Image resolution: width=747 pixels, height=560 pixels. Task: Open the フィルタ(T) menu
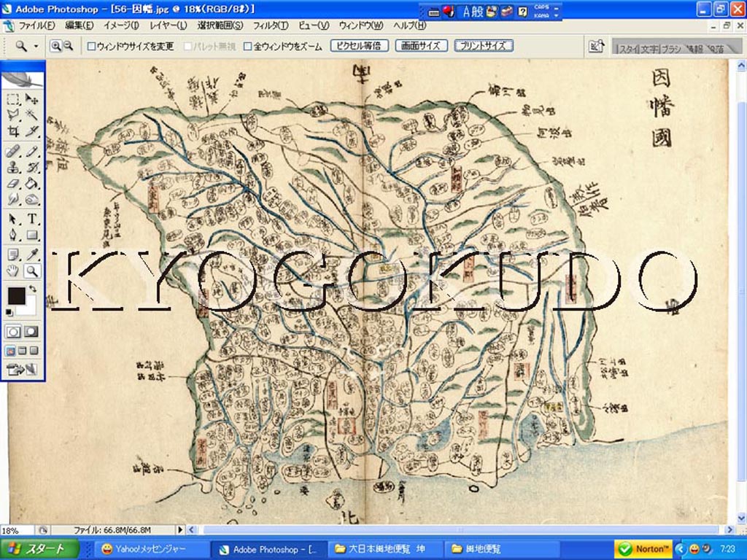[x=270, y=26]
